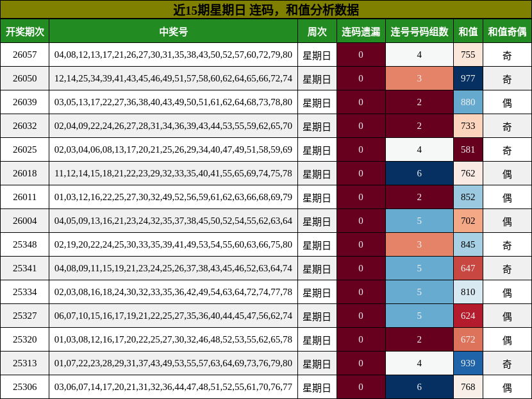Image resolution: width=532 pixels, height=399 pixels.
Task: Select the 开奖期次 column header
Action: click(26, 30)
